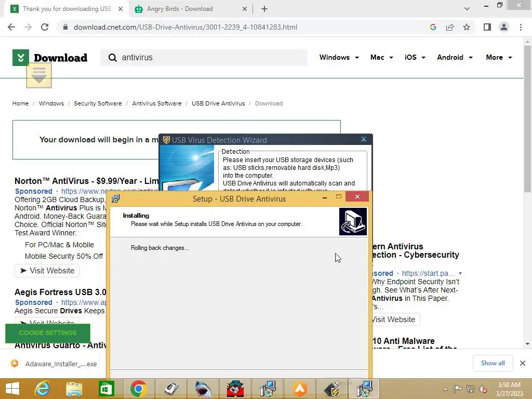The height and width of the screenshot is (399, 532).
Task: Go forward in Chrome browser history
Action: 28,27
